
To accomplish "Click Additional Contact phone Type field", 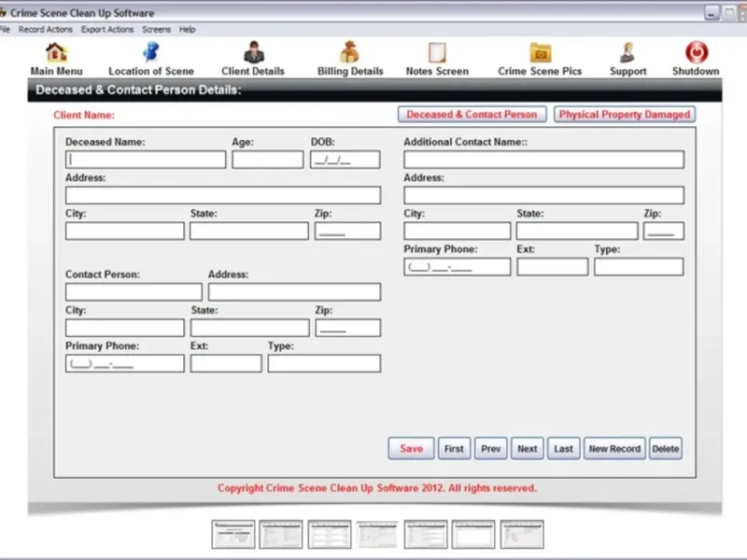I will click(639, 267).
